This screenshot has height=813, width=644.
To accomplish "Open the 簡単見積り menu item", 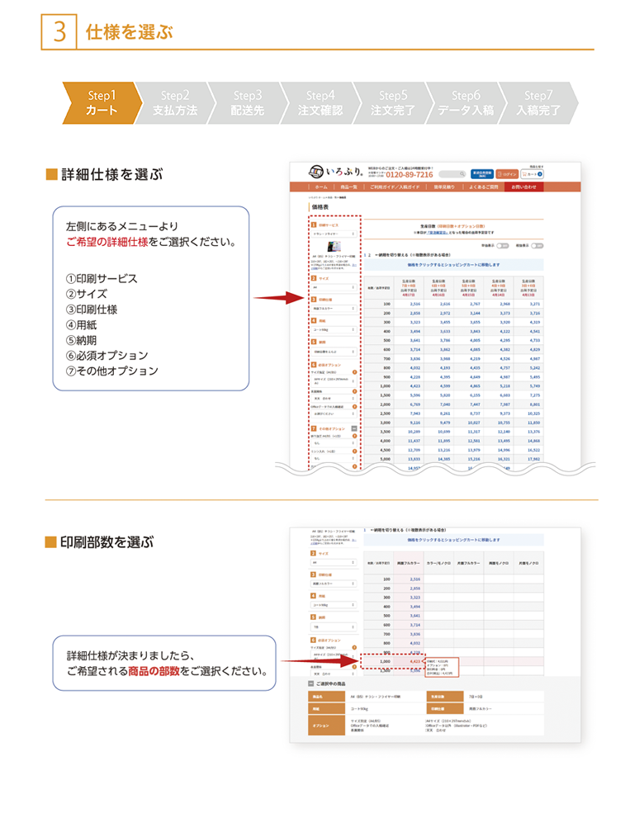I will [444, 187].
